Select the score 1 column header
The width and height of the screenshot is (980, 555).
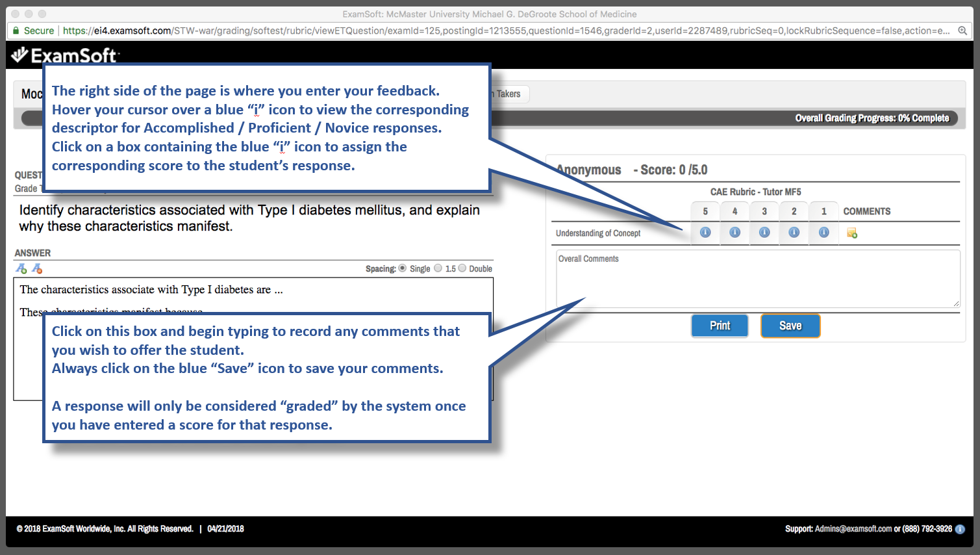click(x=823, y=211)
